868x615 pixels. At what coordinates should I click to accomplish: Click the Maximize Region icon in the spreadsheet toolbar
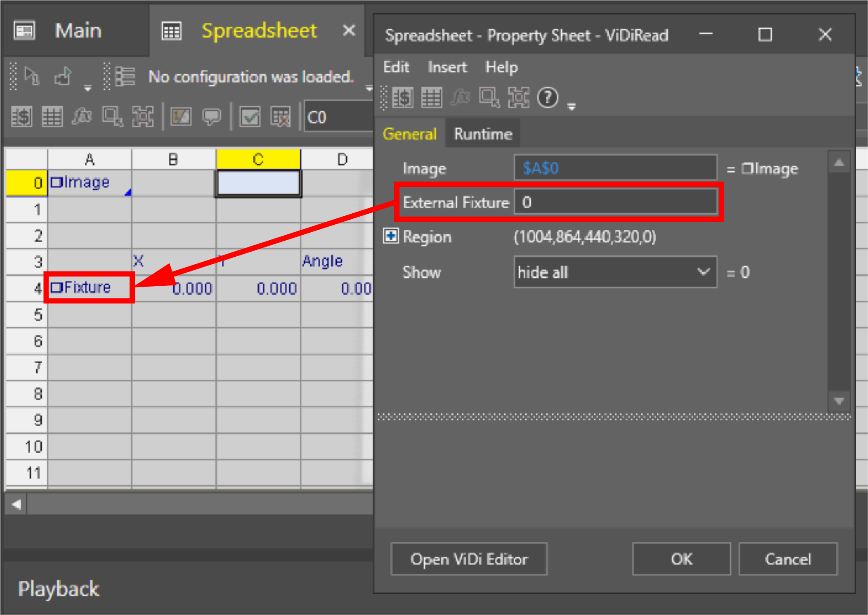click(x=143, y=116)
